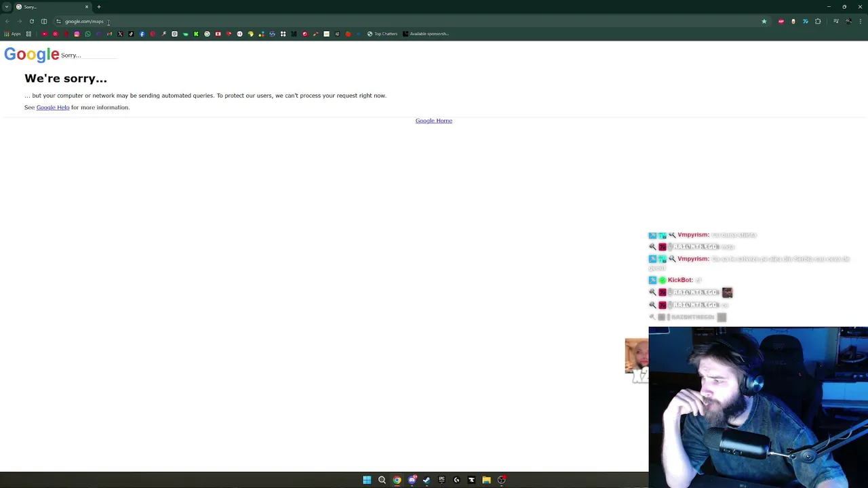Screen dimensions: 868x488
Task: Open the AdBlock Plus extension icon
Action: click(781, 21)
